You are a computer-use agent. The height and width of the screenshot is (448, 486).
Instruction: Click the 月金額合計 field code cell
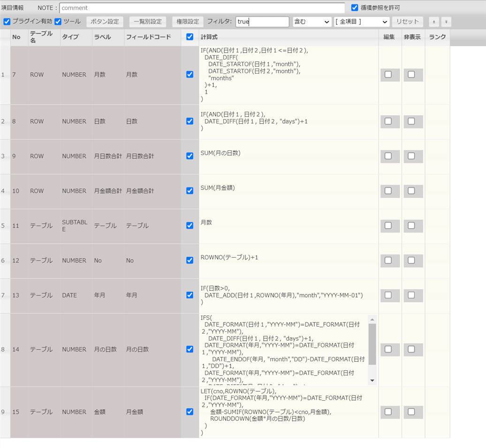[x=152, y=191]
